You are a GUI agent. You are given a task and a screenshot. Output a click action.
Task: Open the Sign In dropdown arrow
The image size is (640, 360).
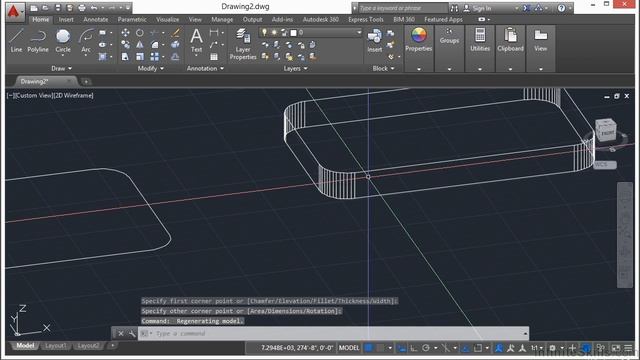click(516, 8)
